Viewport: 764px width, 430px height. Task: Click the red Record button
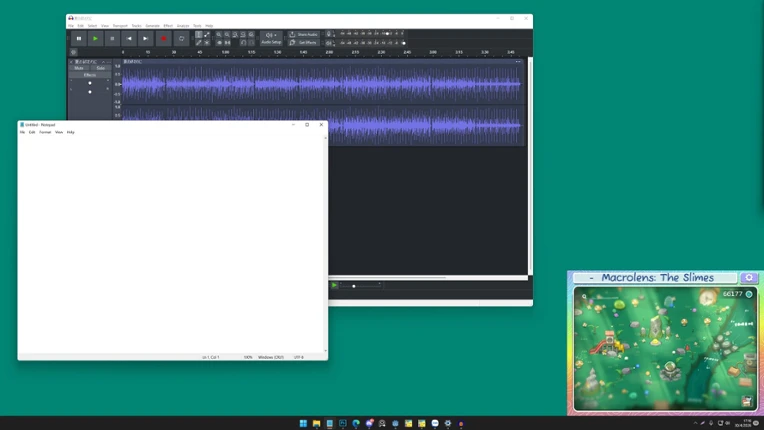point(164,38)
